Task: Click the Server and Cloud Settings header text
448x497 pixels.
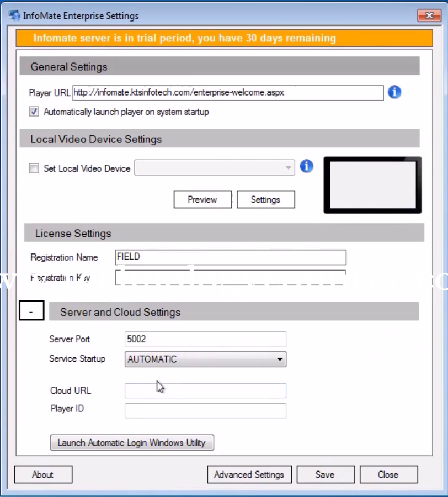Action: tap(120, 312)
